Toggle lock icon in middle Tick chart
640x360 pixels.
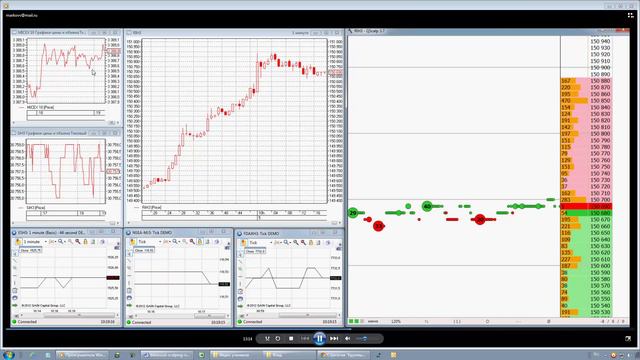(200, 242)
